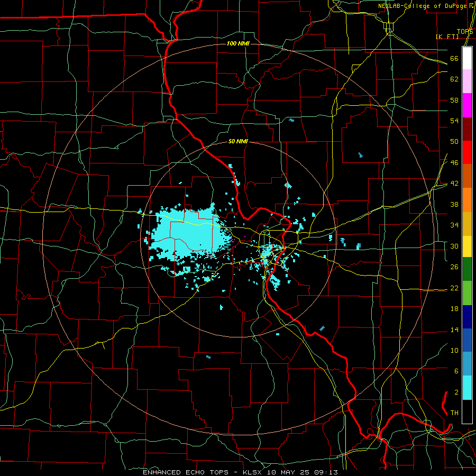Click the "TOPS" legend title
476x476 pixels.
(465, 31)
